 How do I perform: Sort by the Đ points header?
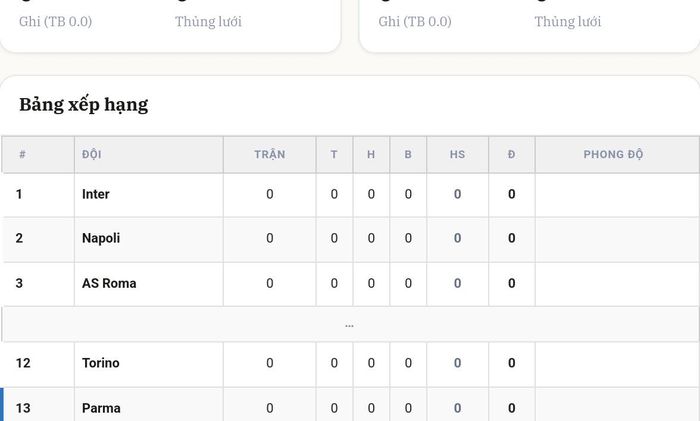pos(512,154)
